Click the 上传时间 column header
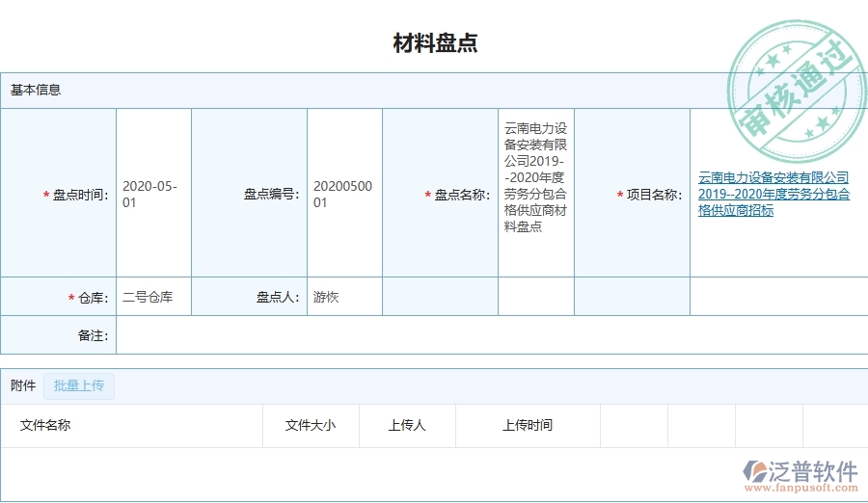This screenshot has height=503, width=868. coord(528,425)
